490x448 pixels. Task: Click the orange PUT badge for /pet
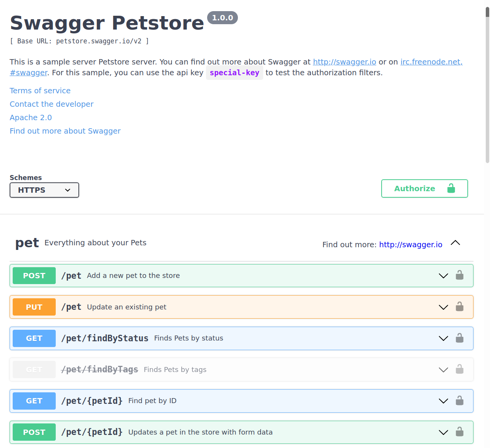pyautogui.click(x=34, y=307)
